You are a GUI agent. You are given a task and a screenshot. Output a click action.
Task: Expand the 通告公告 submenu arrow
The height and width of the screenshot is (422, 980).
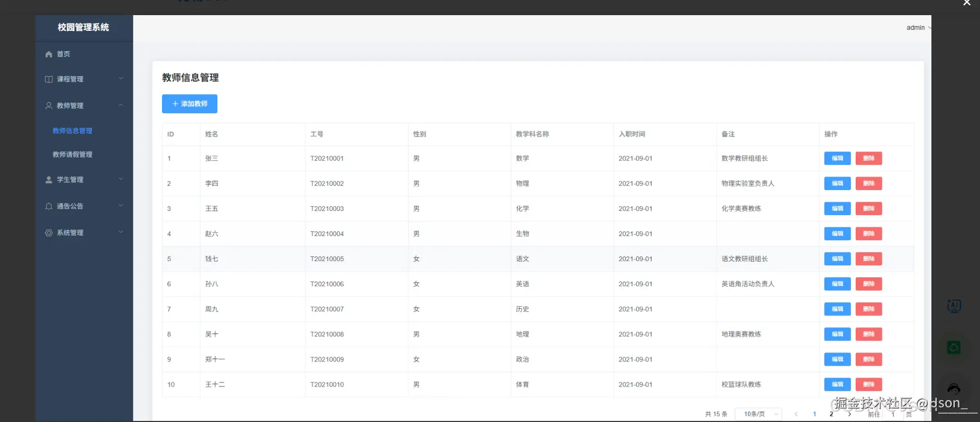click(121, 205)
